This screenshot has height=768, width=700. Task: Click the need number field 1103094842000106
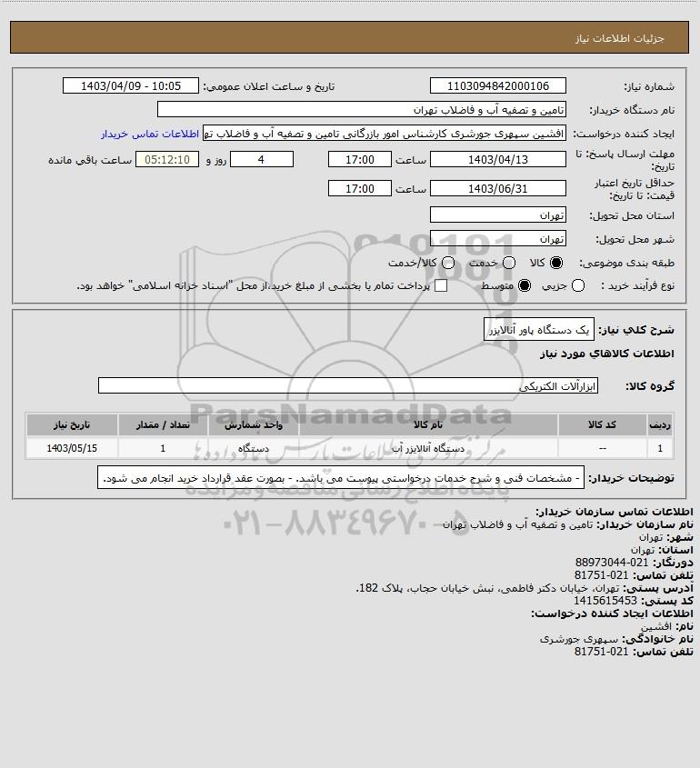(x=497, y=85)
